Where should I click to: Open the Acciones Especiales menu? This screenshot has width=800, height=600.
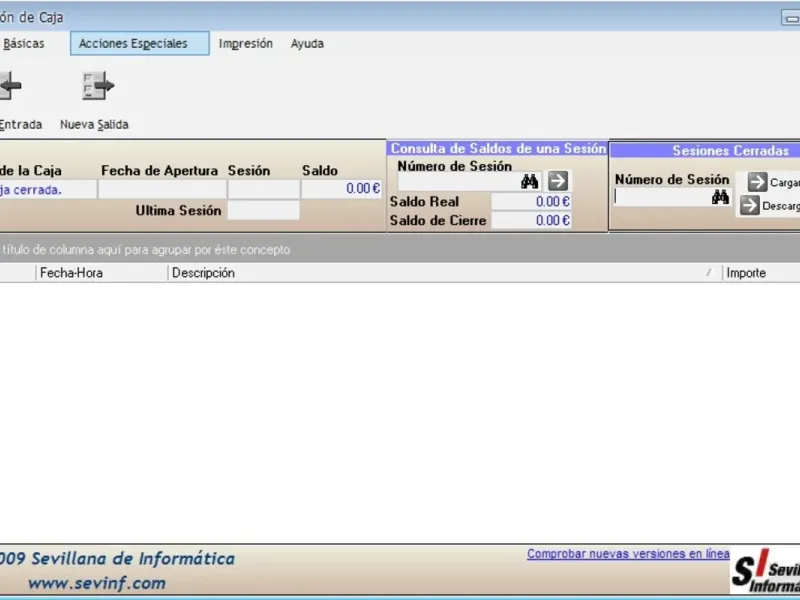(139, 43)
